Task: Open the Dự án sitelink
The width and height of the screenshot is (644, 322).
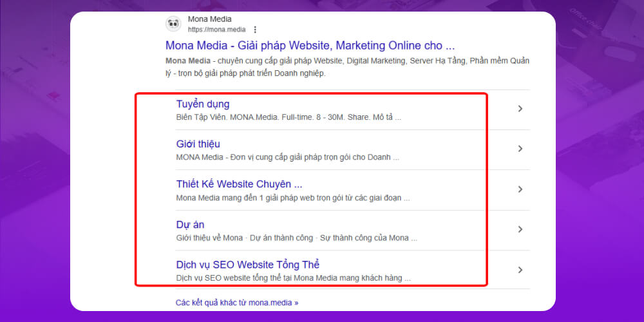Action: (x=190, y=225)
